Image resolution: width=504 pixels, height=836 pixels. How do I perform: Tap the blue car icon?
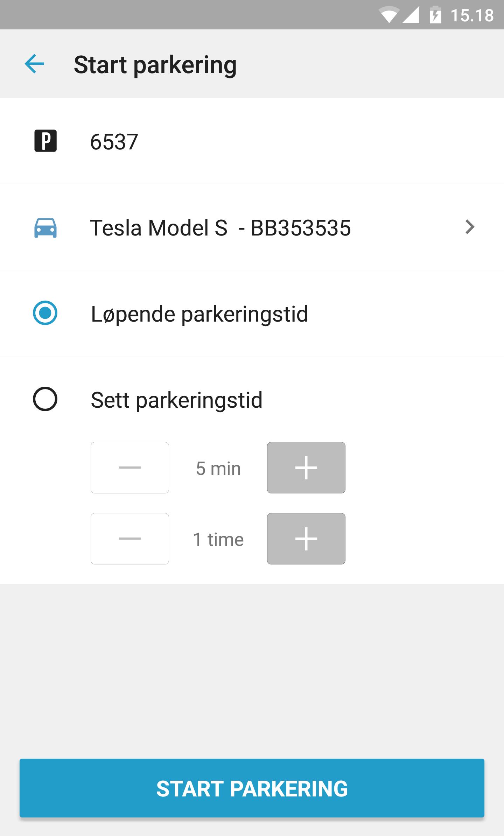click(45, 228)
